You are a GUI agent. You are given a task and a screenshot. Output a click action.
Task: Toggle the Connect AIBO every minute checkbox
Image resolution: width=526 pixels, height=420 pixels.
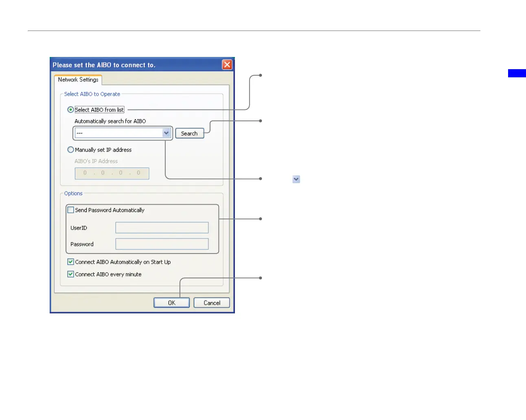[x=71, y=274]
